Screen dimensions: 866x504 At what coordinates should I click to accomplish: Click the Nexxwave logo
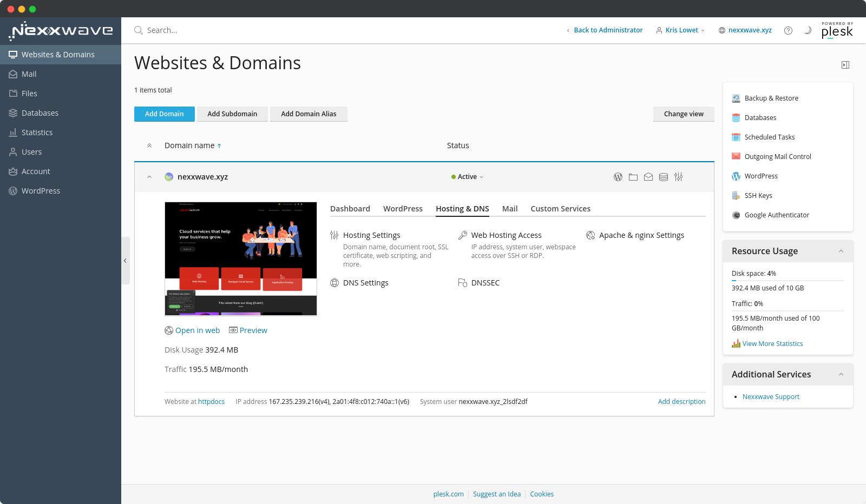point(61,31)
